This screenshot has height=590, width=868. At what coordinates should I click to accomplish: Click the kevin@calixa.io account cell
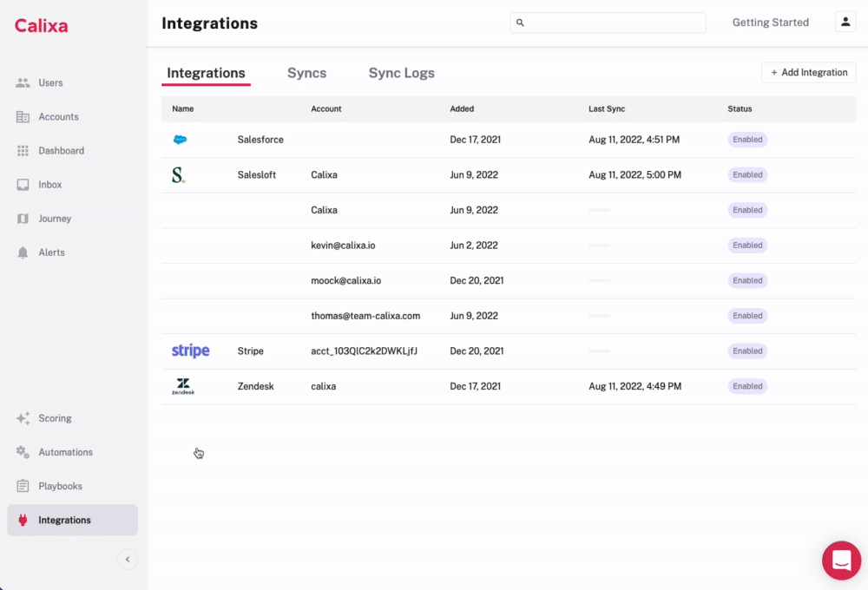click(x=343, y=246)
